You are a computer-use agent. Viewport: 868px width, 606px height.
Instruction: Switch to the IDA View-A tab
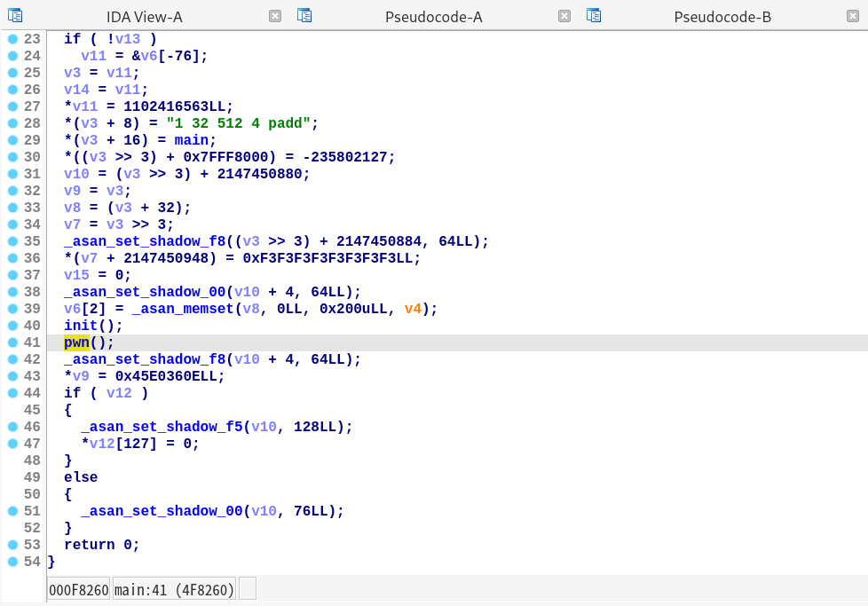[x=144, y=17]
